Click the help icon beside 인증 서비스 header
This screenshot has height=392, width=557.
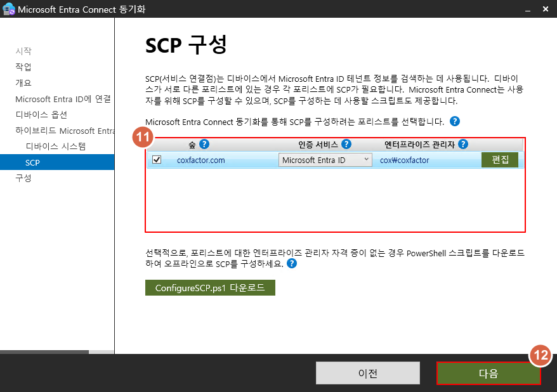click(346, 144)
